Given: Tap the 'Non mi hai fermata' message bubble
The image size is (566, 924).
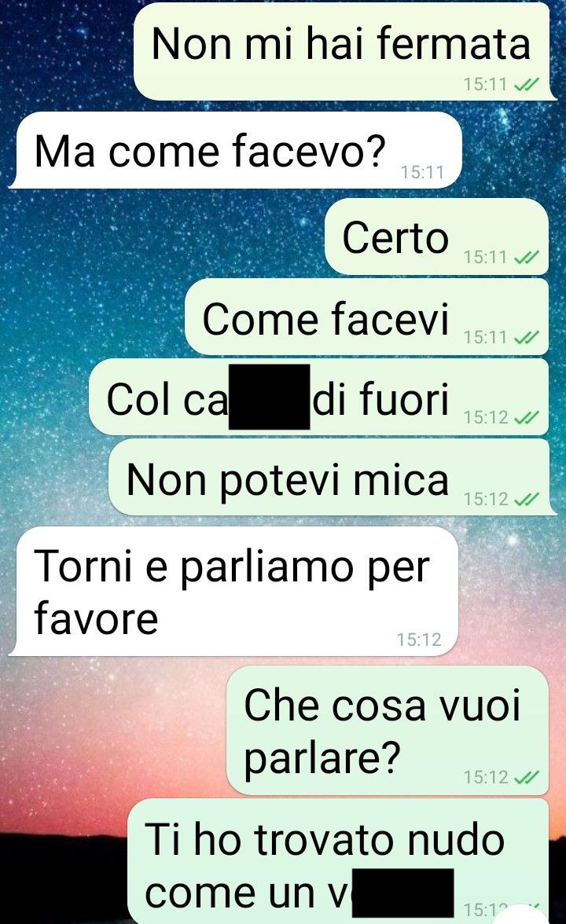Looking at the screenshot, I should [345, 52].
